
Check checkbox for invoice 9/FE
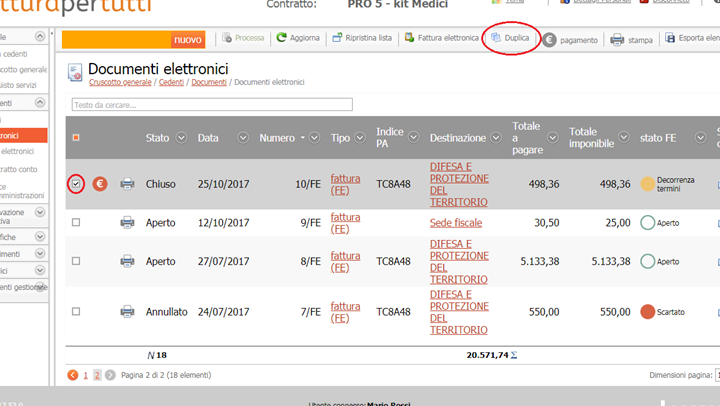click(x=76, y=222)
